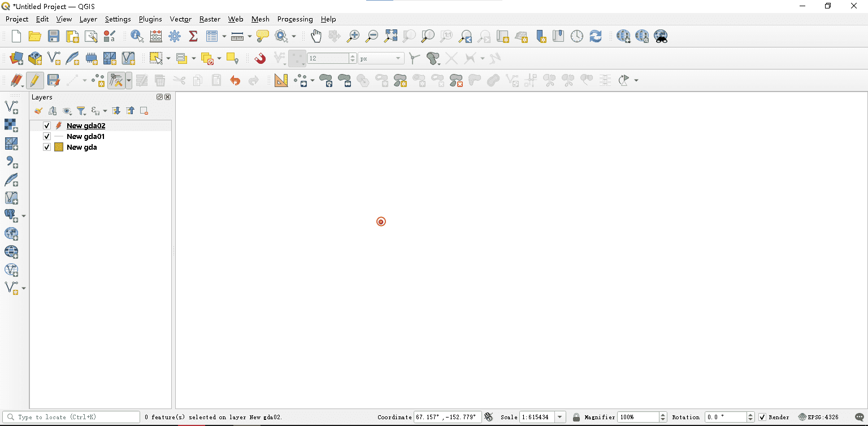Toggle the Render checkbox
The height and width of the screenshot is (426, 868).
coord(762,417)
